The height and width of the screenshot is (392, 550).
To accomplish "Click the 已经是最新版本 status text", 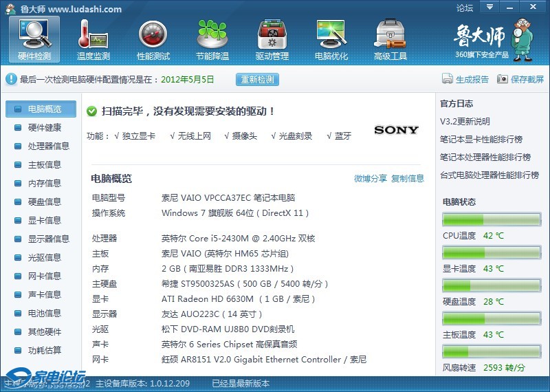I will pyautogui.click(x=241, y=383).
